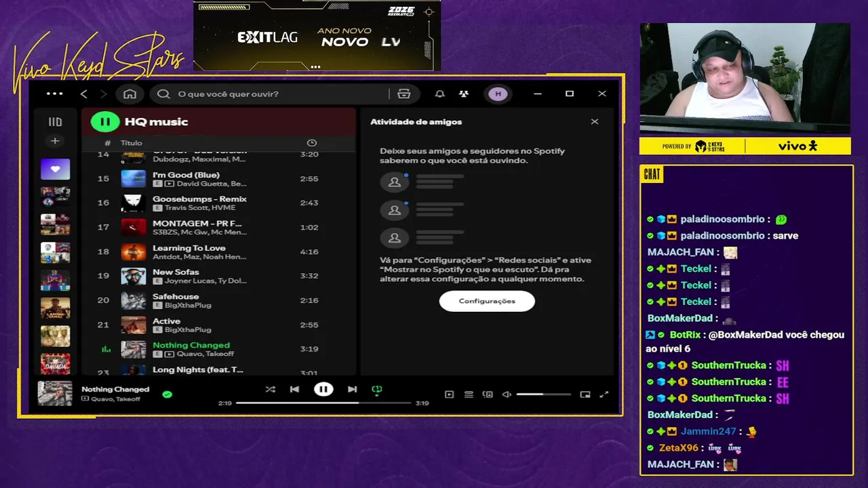Click the Configurações button
868x488 pixels.
pos(487,301)
